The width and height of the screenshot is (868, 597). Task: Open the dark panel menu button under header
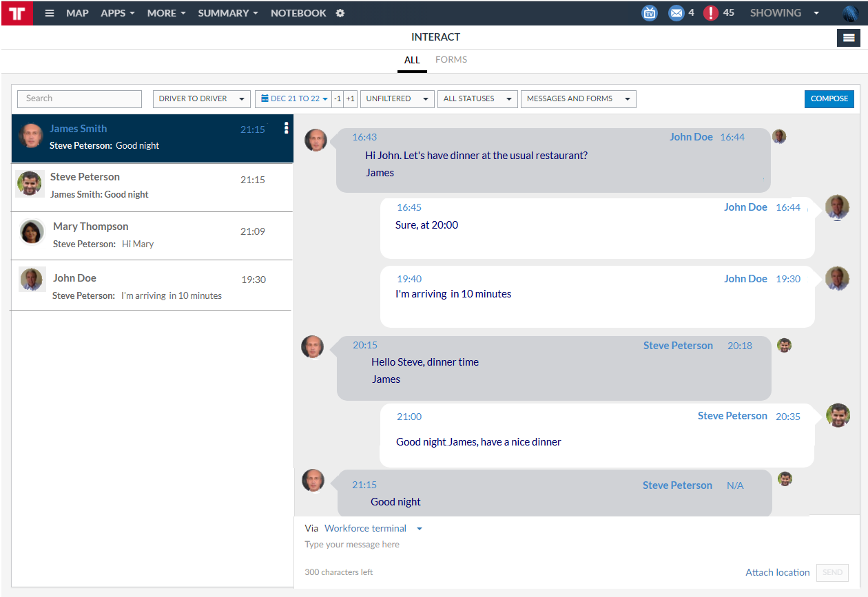coord(848,38)
